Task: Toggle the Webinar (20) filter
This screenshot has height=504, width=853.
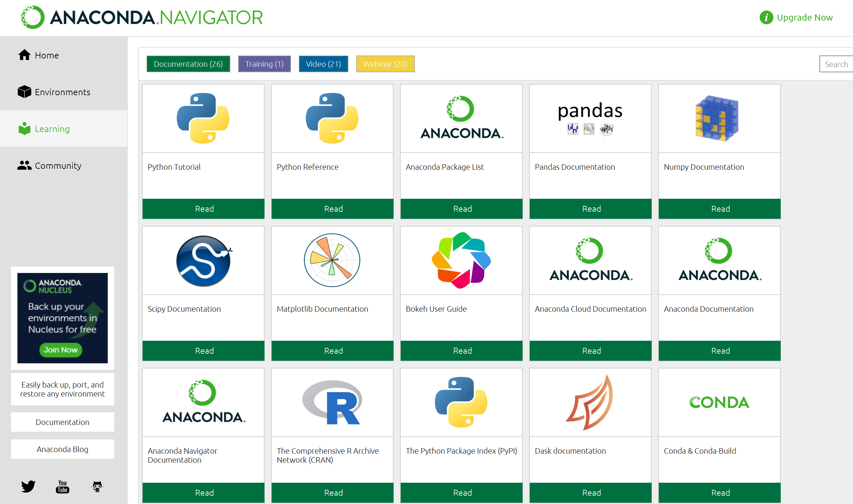Action: [x=385, y=64]
